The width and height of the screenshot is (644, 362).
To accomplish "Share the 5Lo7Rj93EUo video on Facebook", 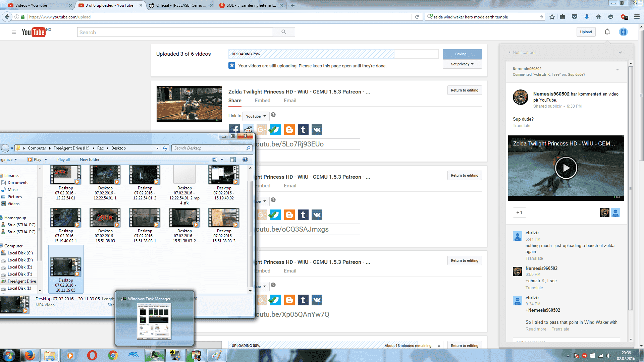I will pos(234,129).
